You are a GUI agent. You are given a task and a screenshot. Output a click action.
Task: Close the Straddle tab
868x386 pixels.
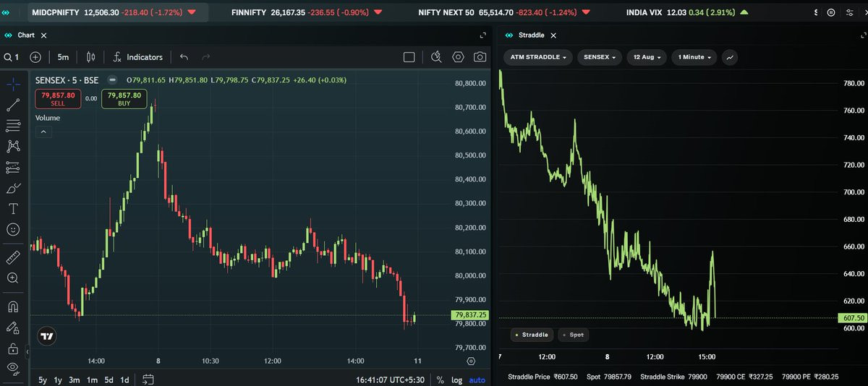[553, 35]
